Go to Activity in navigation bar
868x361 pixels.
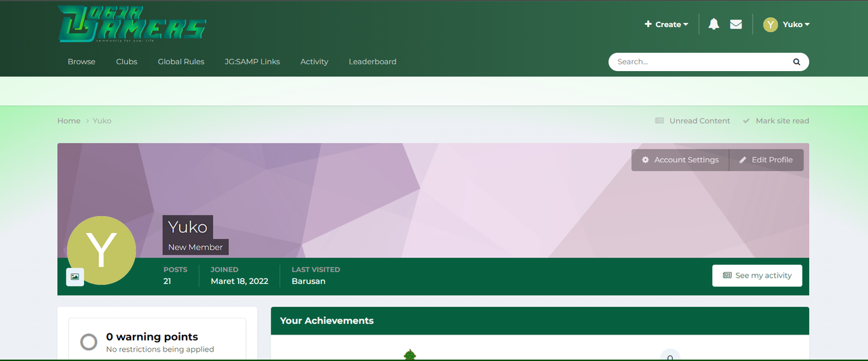(x=315, y=62)
